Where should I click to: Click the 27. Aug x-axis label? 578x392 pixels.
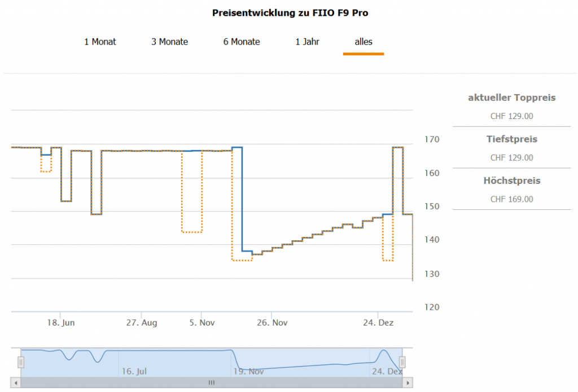pyautogui.click(x=142, y=323)
